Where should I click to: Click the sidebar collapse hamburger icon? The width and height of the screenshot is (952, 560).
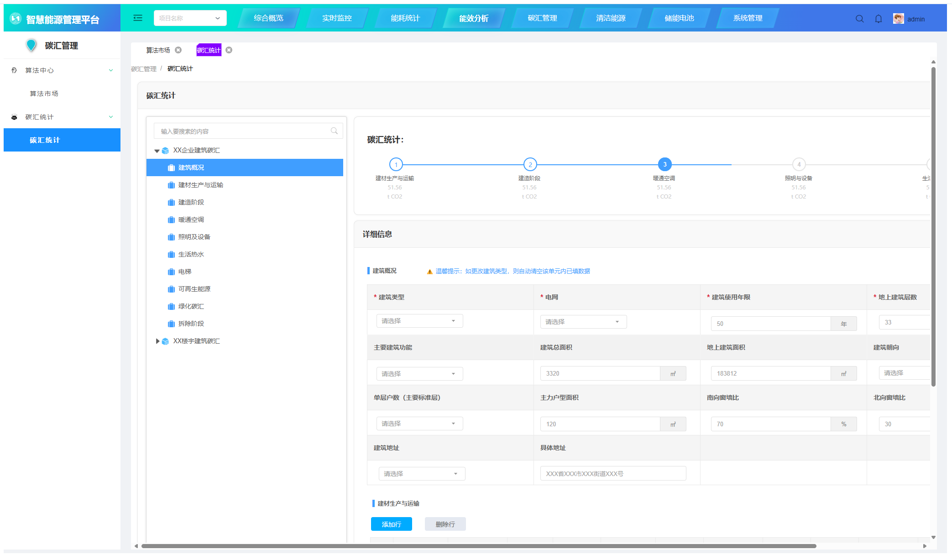pos(138,18)
